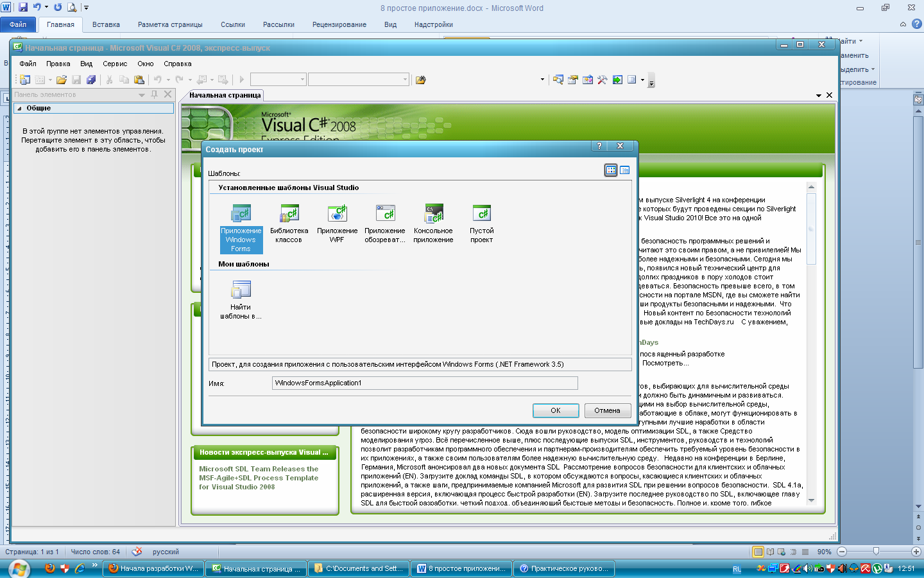Click the paste icon in Visual C# toolbar
924x578 pixels.
coord(139,80)
